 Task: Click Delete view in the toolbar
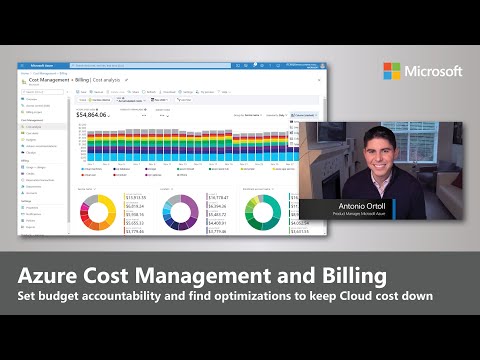click(115, 92)
